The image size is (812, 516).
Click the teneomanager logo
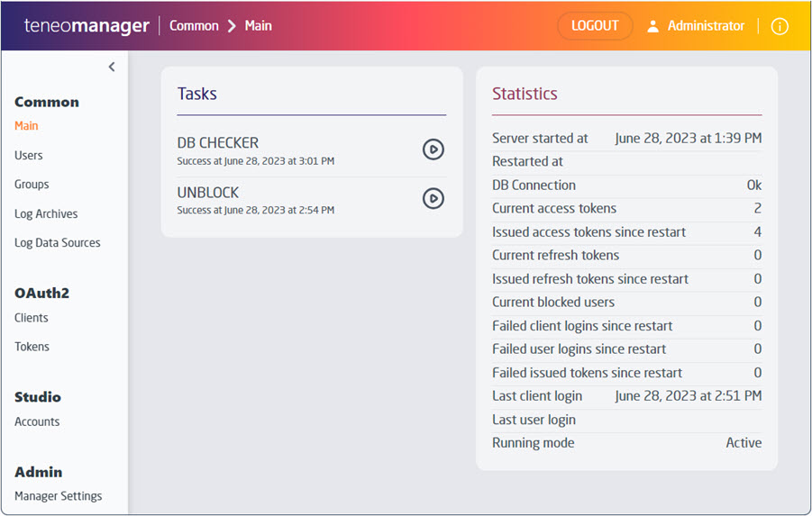tap(87, 26)
